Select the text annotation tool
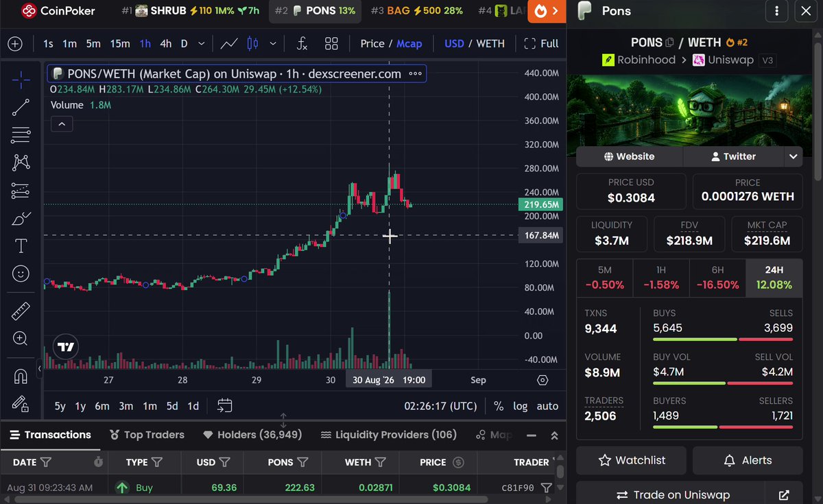Viewport: 823px width, 504px height. pos(21,246)
